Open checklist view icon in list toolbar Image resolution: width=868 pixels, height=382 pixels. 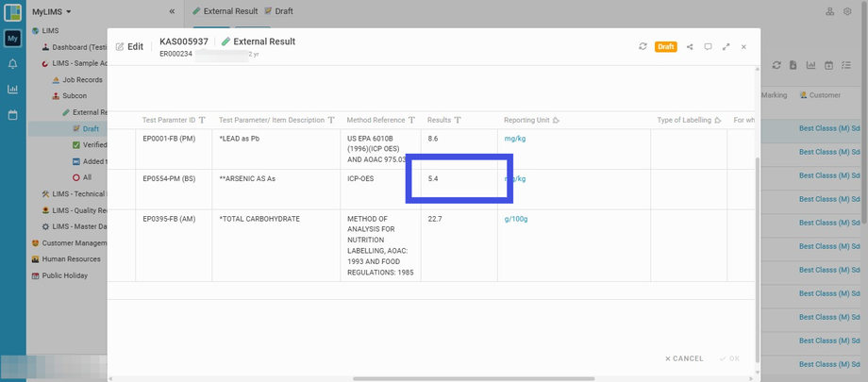(846, 65)
